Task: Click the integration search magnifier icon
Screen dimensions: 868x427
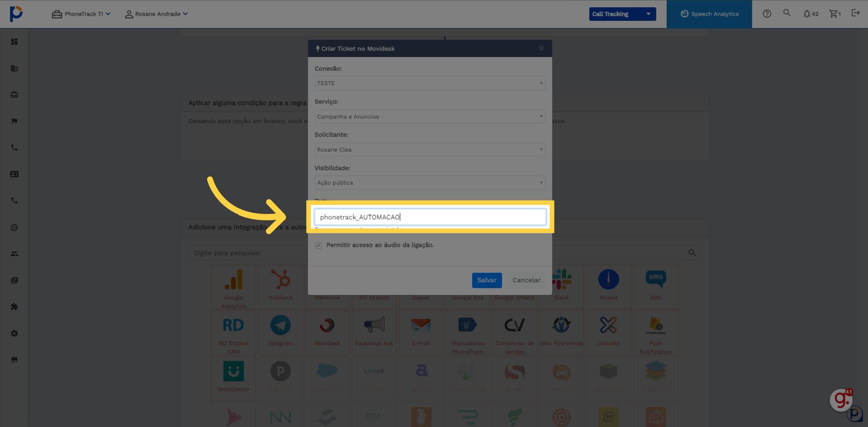Action: click(x=692, y=253)
